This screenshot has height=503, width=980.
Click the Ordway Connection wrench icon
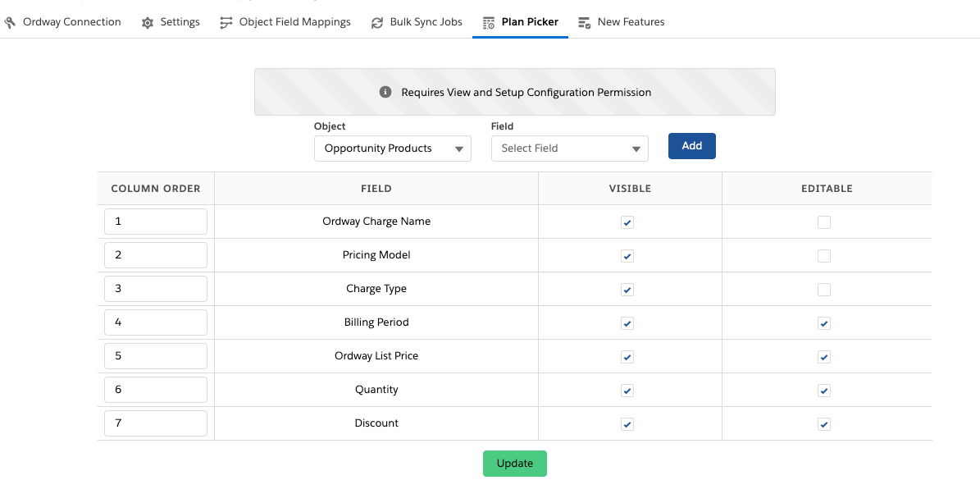coord(10,22)
